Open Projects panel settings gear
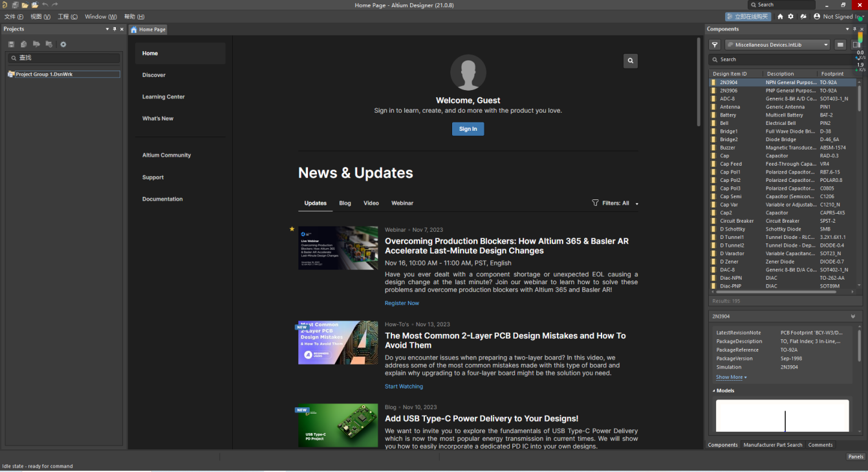Viewport: 868px width, 472px height. [x=63, y=44]
